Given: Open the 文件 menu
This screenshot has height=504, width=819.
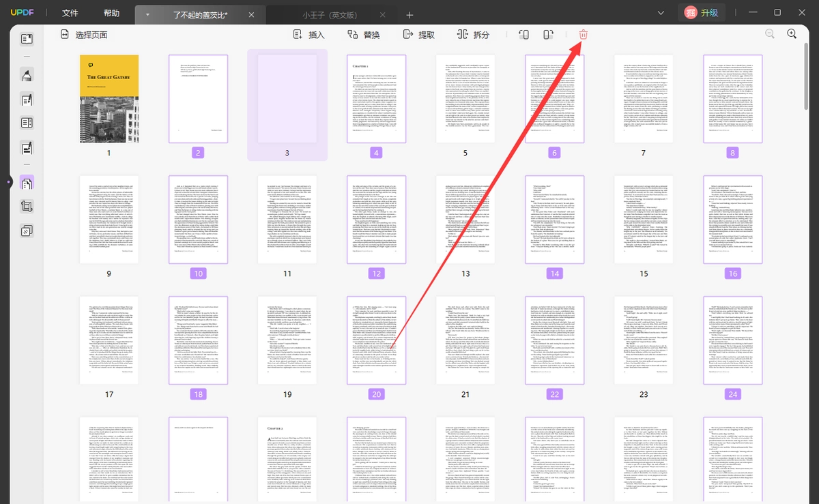Looking at the screenshot, I should 70,13.
